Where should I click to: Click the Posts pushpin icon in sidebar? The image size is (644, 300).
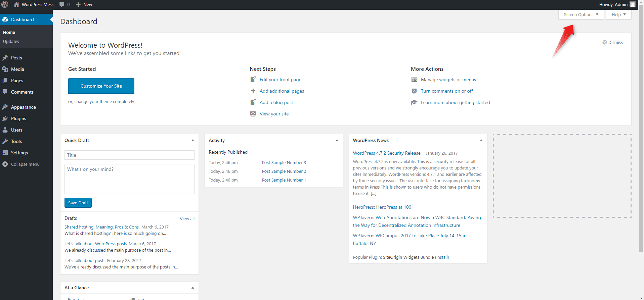click(5, 58)
